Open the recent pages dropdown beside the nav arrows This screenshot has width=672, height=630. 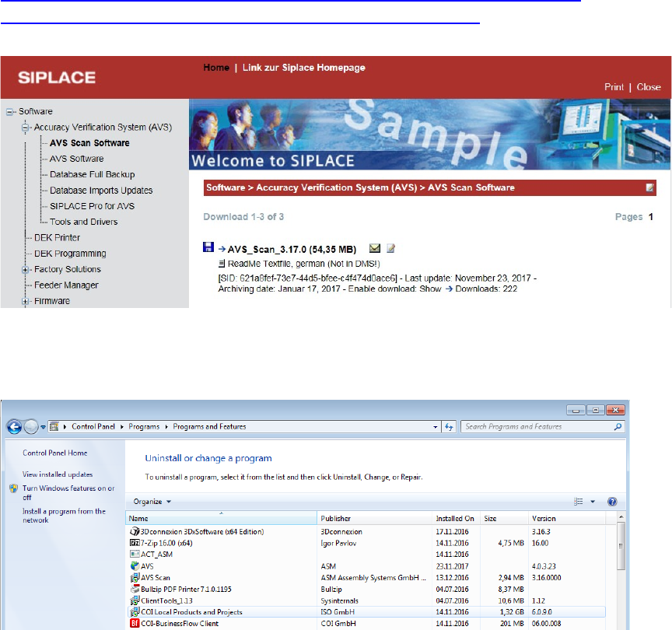43,427
